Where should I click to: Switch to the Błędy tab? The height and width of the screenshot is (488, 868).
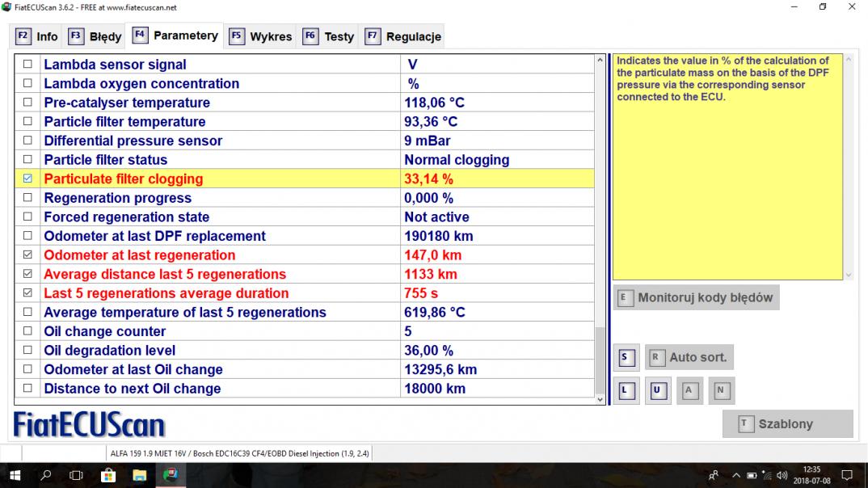pos(96,36)
